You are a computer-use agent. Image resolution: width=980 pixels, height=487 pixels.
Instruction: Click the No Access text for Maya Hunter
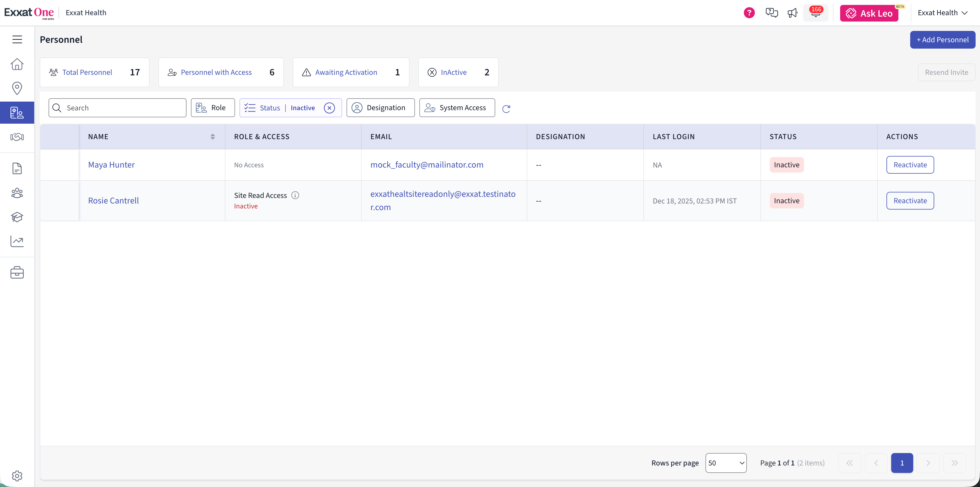tap(249, 165)
